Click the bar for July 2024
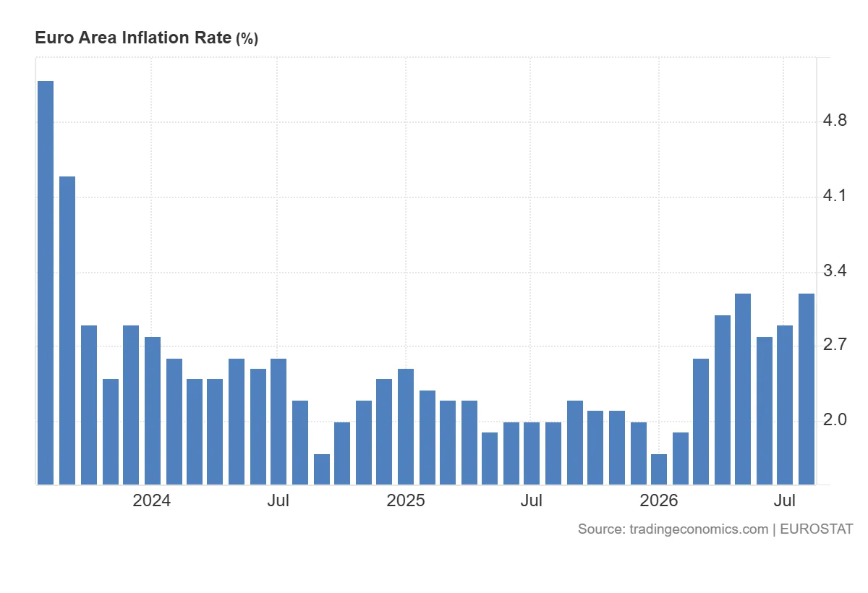 point(278,422)
